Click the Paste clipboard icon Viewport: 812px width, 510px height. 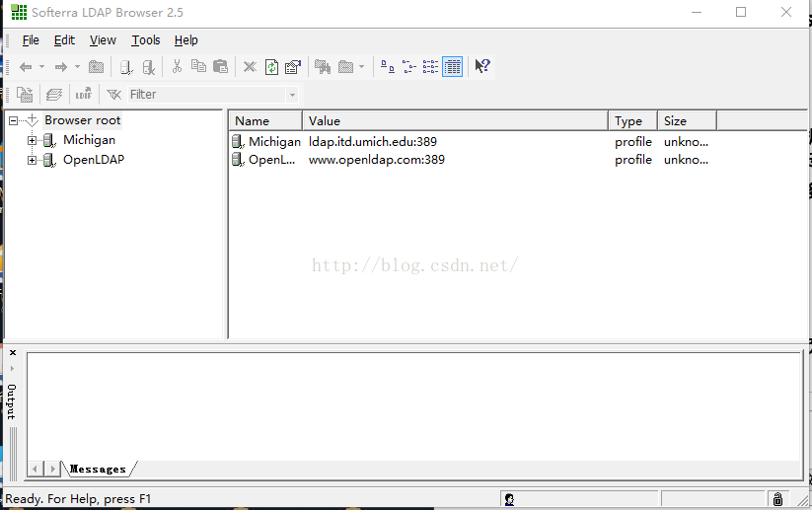[x=221, y=66]
